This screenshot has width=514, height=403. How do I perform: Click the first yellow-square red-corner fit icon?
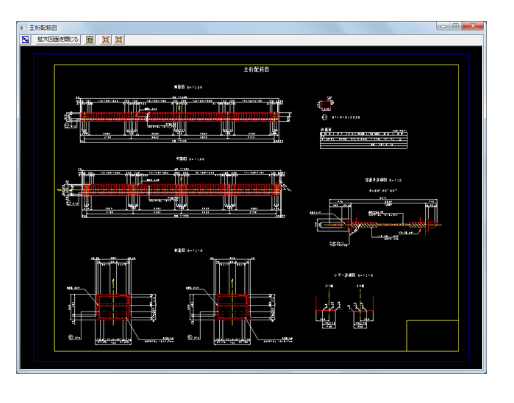click(x=106, y=40)
